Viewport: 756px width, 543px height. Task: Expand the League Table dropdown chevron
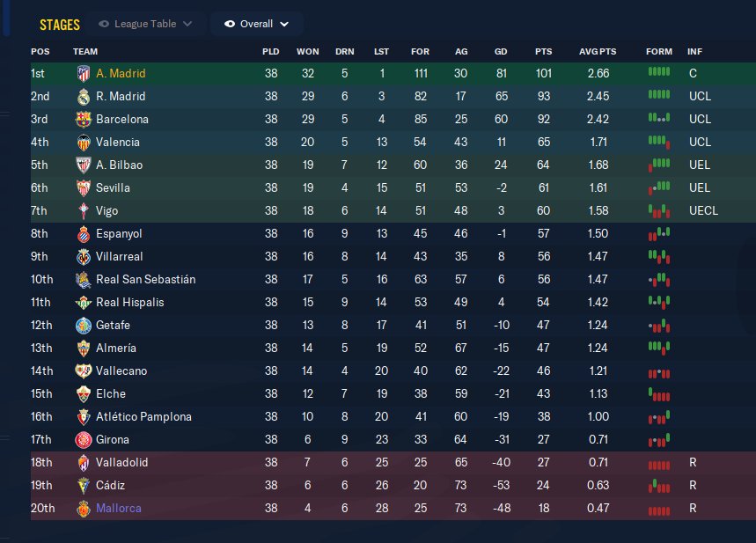(x=187, y=24)
